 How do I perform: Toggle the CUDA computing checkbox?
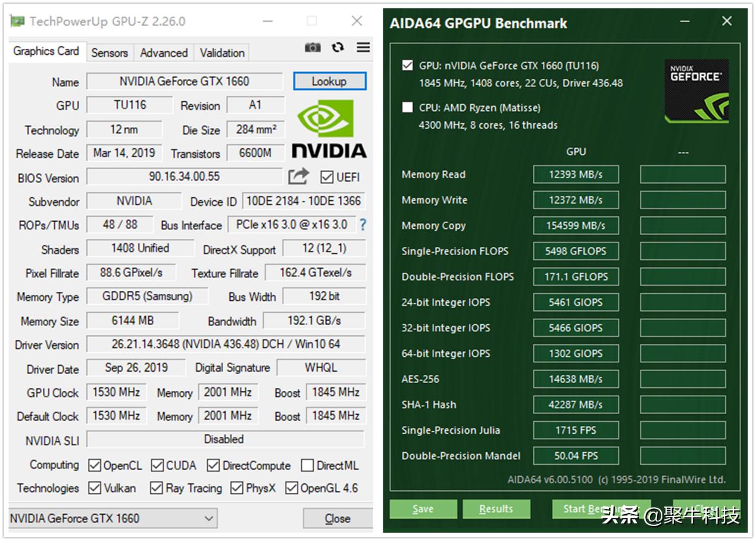(157, 465)
